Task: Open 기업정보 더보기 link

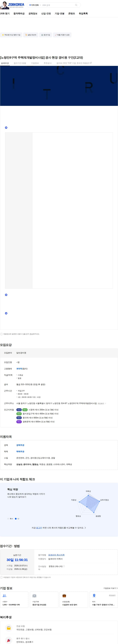Action: pyautogui.click(x=110, y=588)
